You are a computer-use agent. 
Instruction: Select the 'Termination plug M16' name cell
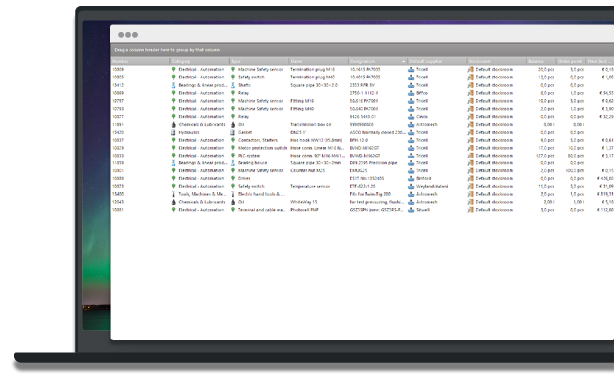click(312, 69)
